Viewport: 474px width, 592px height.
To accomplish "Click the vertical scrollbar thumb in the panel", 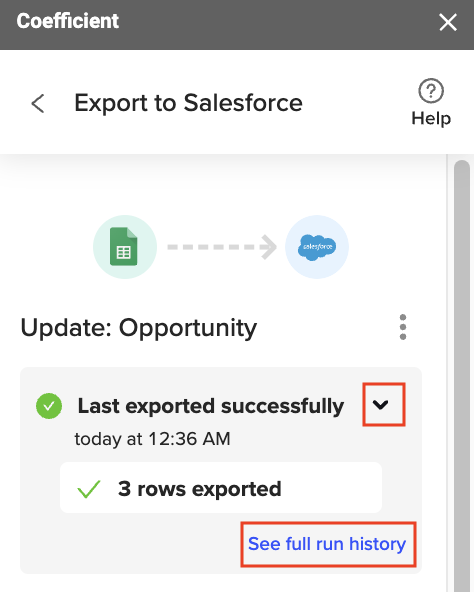I will pyautogui.click(x=462, y=374).
